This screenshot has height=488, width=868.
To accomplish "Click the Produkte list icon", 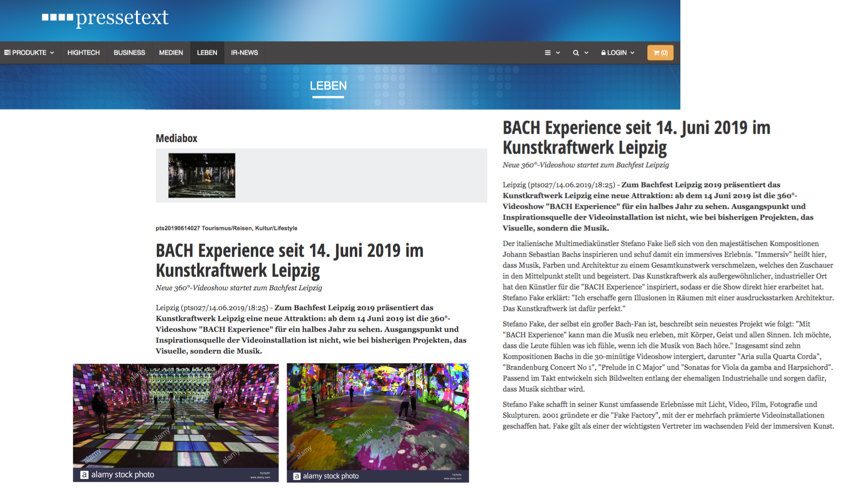I will point(7,53).
